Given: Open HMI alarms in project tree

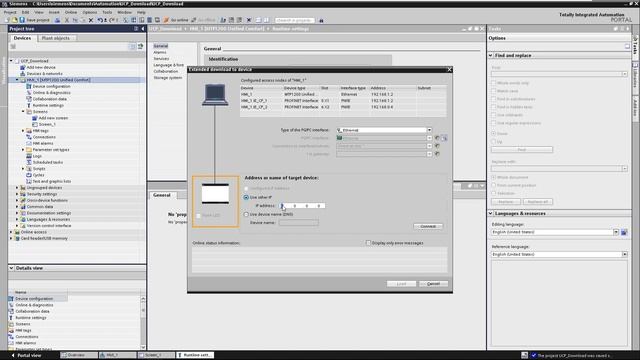Looking at the screenshot, I should pyautogui.click(x=42, y=143).
